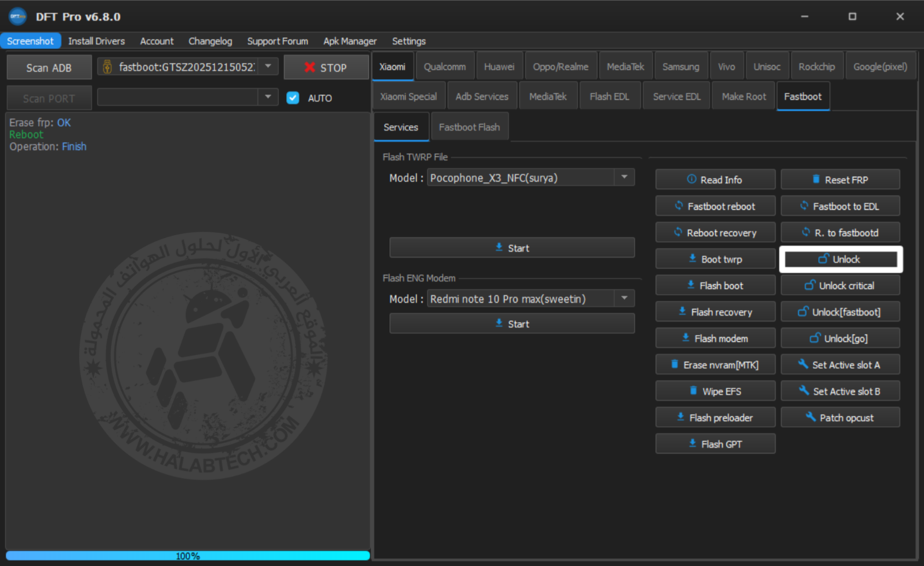Click Boot twrp button
924x566 pixels.
tap(715, 259)
